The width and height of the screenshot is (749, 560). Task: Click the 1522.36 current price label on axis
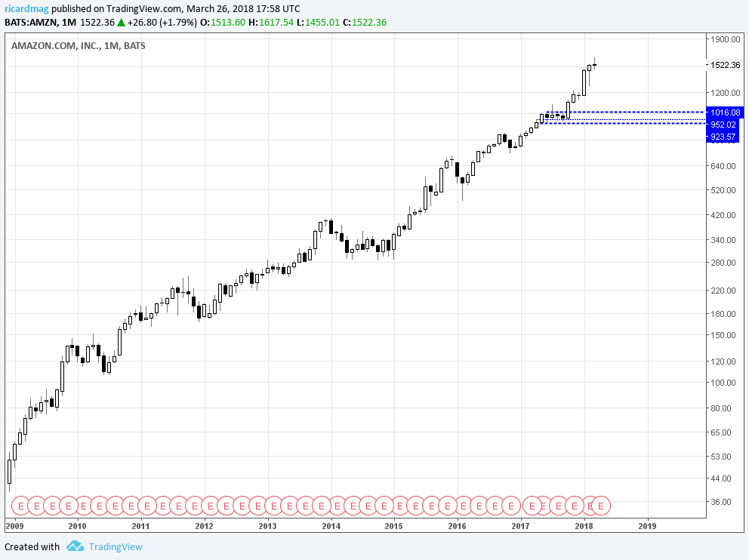click(x=725, y=65)
